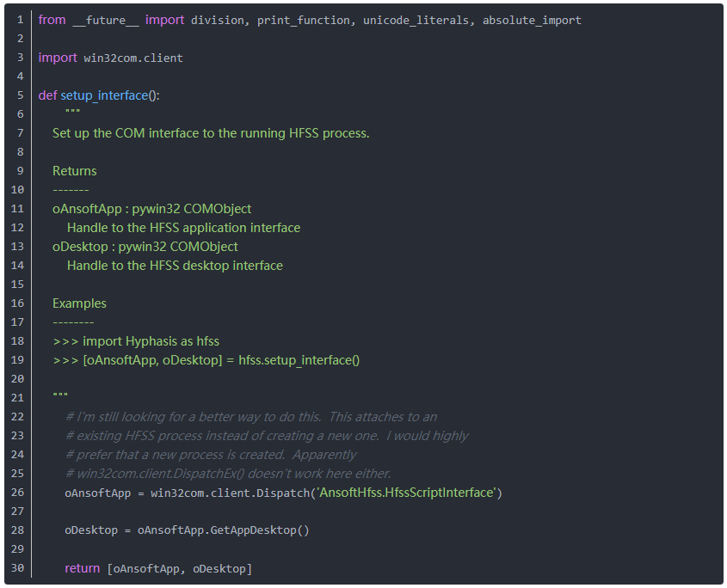Click the DispatchEx comment on line 25

(228, 474)
